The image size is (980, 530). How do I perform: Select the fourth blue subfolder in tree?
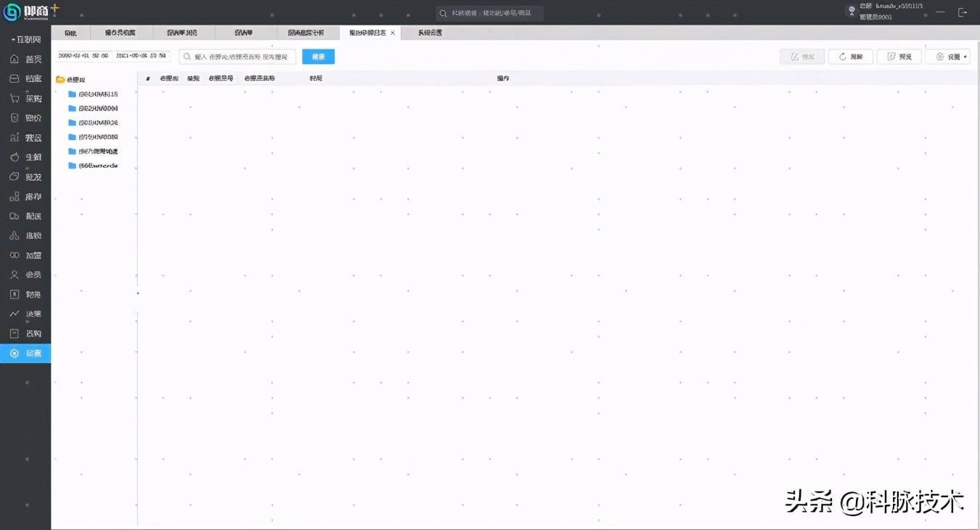pos(93,136)
